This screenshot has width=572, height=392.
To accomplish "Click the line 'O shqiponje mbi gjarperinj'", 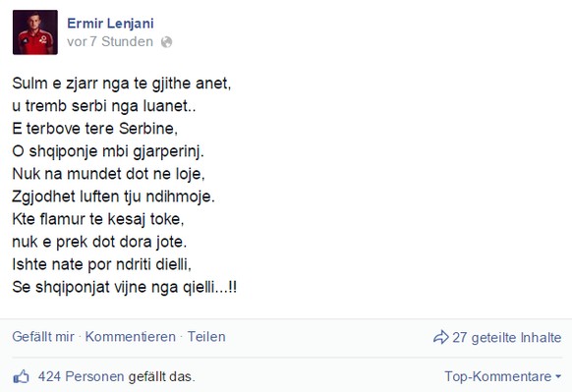I will click(108, 151).
